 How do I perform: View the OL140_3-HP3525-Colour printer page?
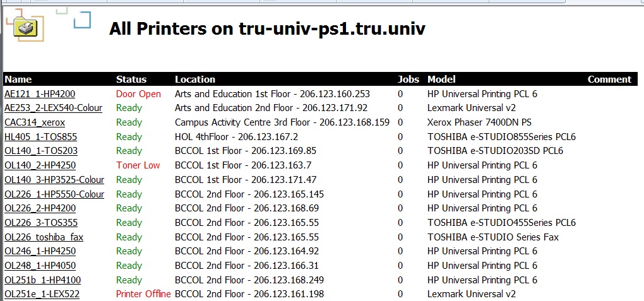54,180
